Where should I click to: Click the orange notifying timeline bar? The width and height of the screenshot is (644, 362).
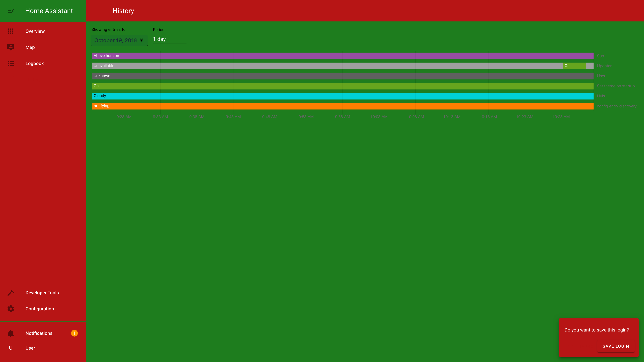342,106
